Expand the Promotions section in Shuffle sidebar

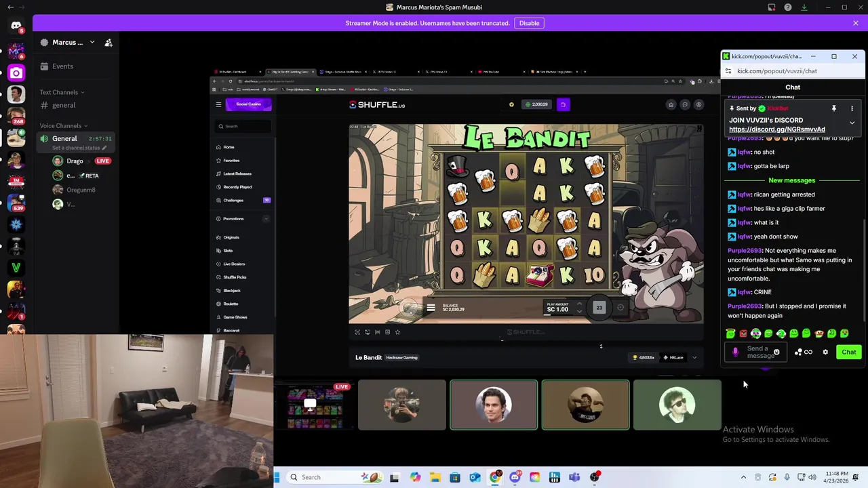pyautogui.click(x=266, y=219)
